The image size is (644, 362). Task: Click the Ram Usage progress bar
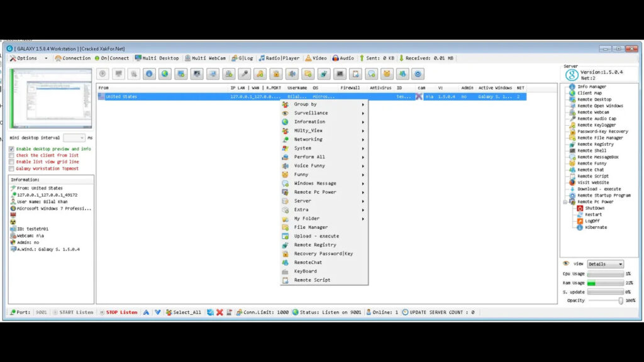(x=606, y=283)
